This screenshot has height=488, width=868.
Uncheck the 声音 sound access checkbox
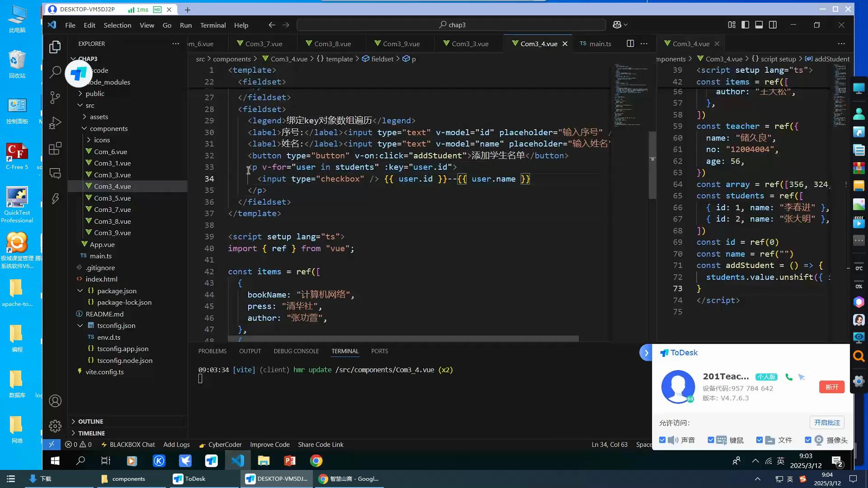click(x=662, y=440)
